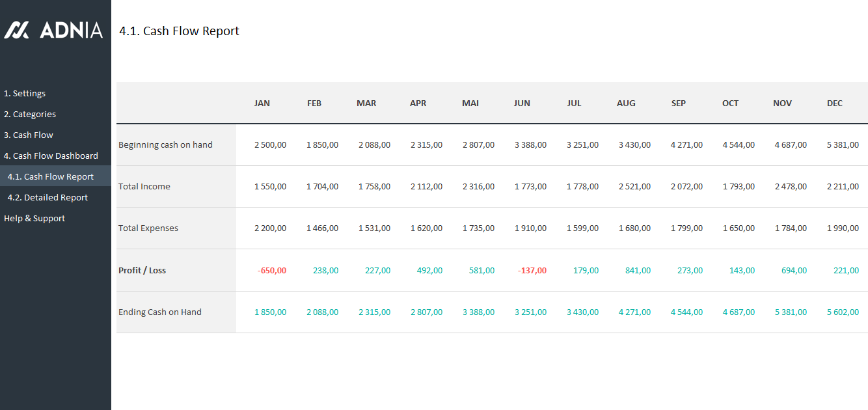Select the 4.1. Cash Flow Report tab
The width and height of the screenshot is (868, 410).
(51, 176)
